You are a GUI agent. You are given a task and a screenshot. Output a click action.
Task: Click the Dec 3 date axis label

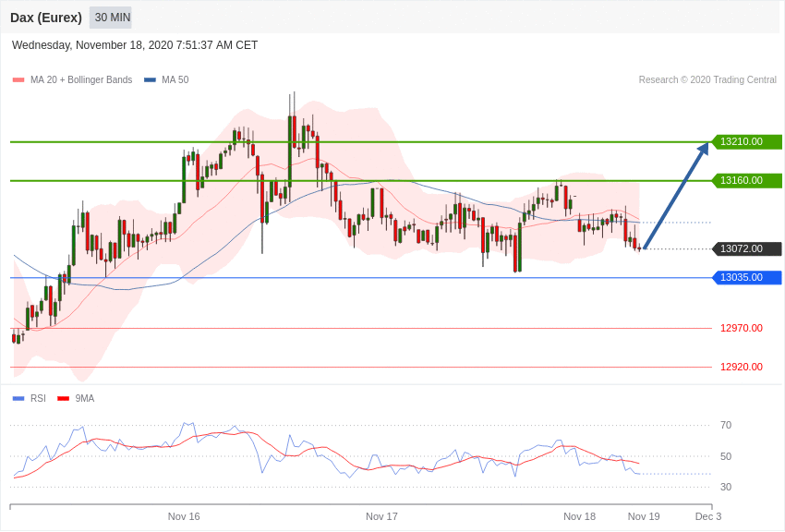tap(708, 516)
